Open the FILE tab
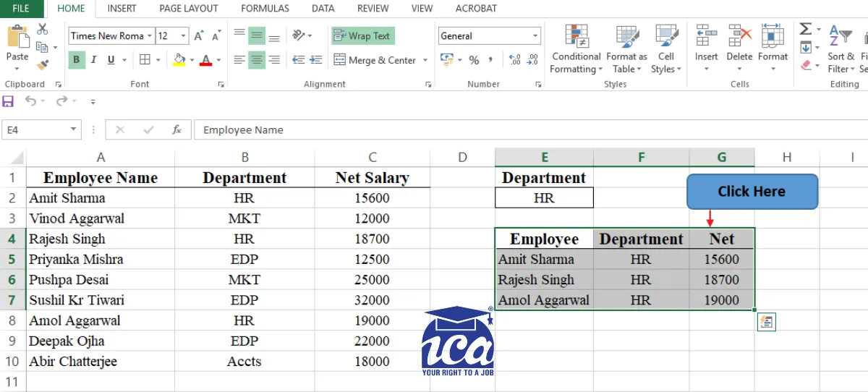The height and width of the screenshot is (392, 868). [x=21, y=9]
